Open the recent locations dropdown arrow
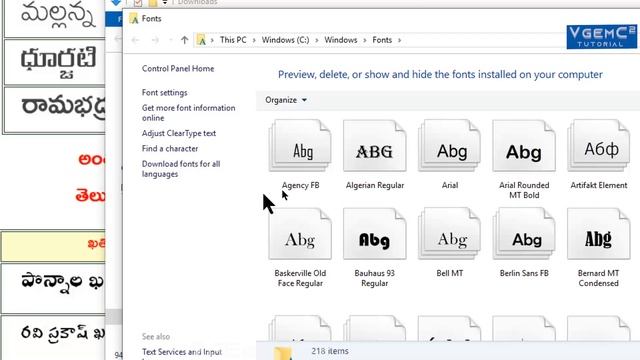This screenshot has width=640, height=360. pos(171,40)
